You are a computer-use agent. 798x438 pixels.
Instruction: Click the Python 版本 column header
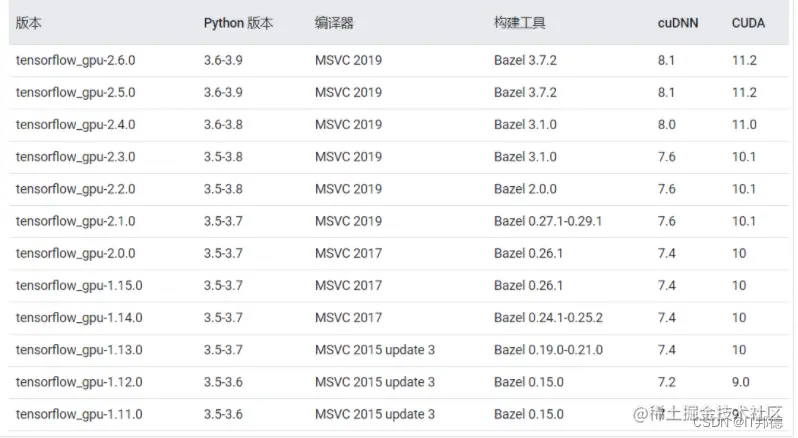click(x=238, y=23)
